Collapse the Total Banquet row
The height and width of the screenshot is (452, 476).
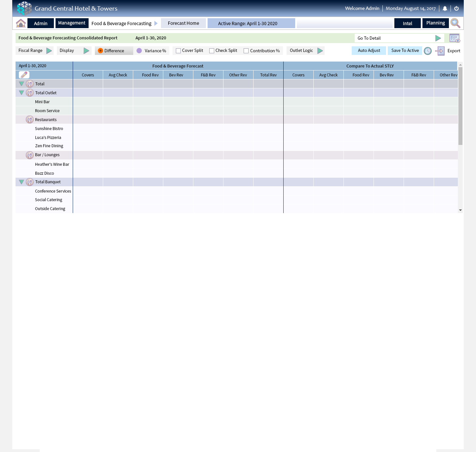click(x=21, y=182)
